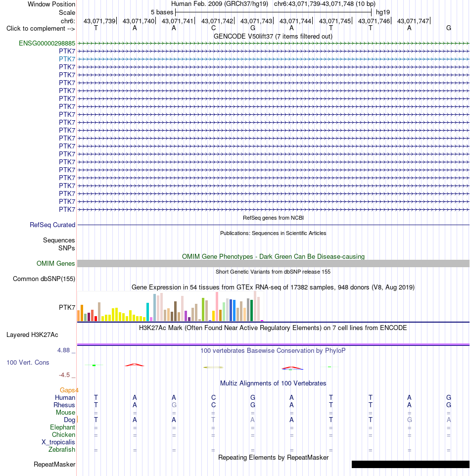Select the ENSG00000298885 gene label

coord(47,43)
